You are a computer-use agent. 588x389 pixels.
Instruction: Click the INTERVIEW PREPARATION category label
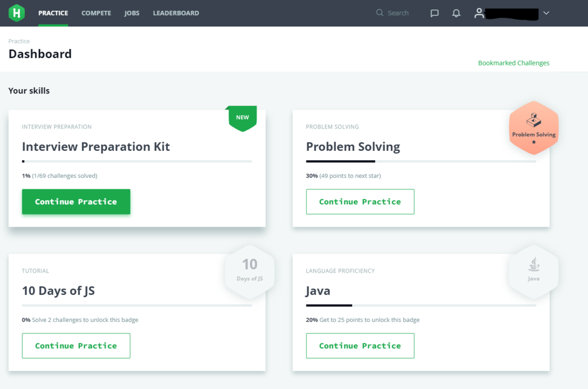57,127
